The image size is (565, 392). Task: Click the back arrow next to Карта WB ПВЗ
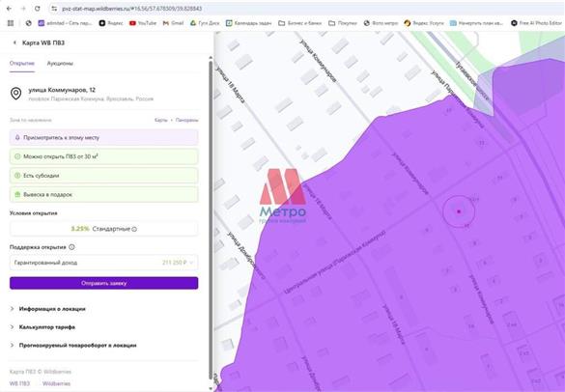[14, 42]
